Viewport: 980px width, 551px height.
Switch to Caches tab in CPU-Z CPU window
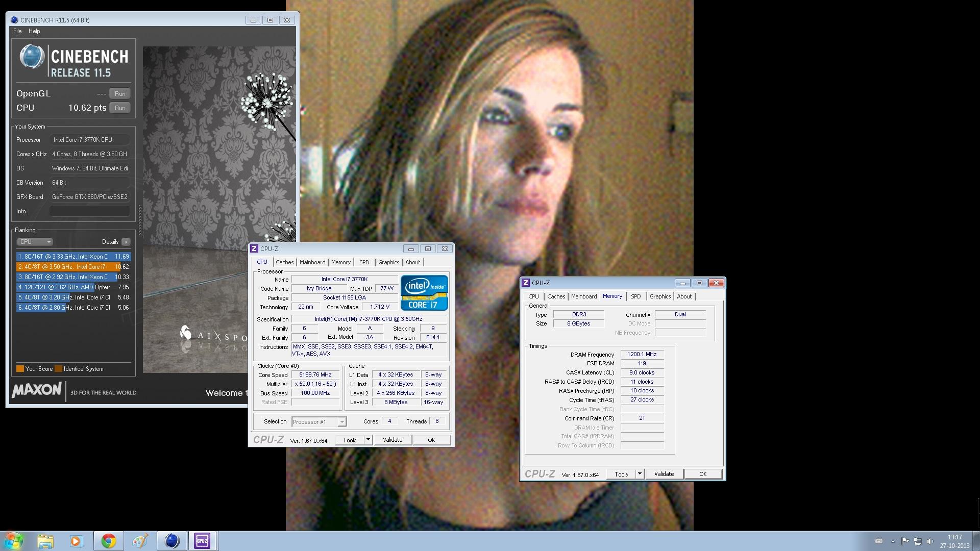pos(285,262)
